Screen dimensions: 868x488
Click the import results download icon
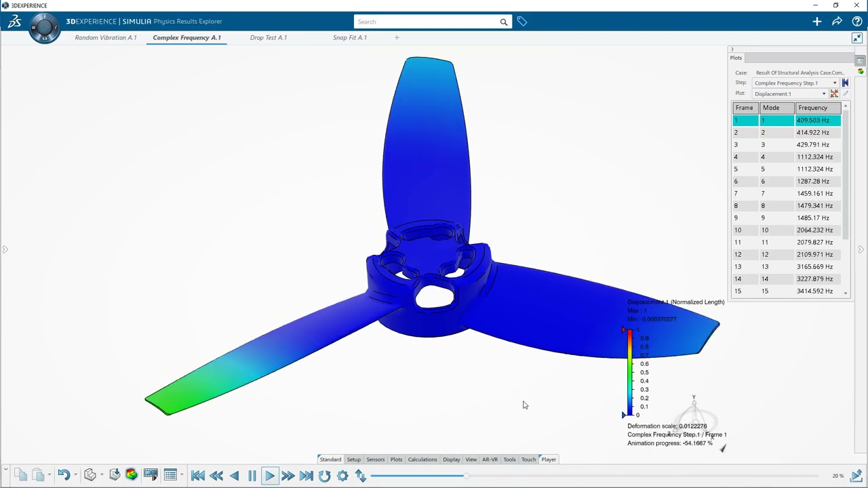(115, 475)
